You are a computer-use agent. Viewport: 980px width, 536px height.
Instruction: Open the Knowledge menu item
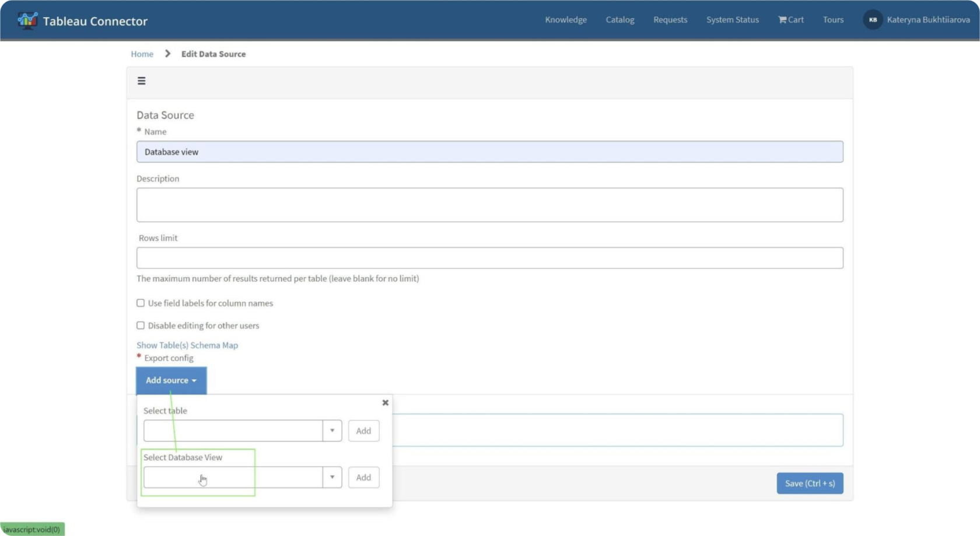pyautogui.click(x=565, y=19)
